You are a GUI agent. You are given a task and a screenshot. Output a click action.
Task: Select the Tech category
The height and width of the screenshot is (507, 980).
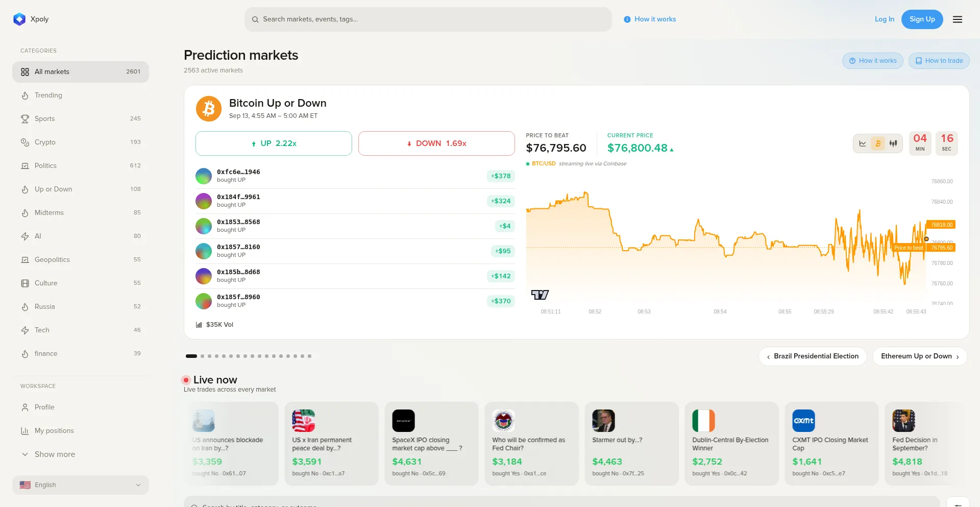pos(81,330)
